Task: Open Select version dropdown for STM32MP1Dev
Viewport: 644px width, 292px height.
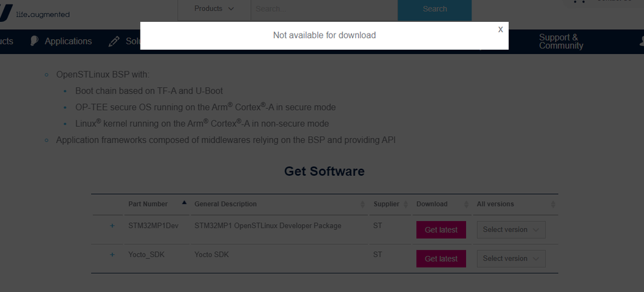Action: [511, 229]
